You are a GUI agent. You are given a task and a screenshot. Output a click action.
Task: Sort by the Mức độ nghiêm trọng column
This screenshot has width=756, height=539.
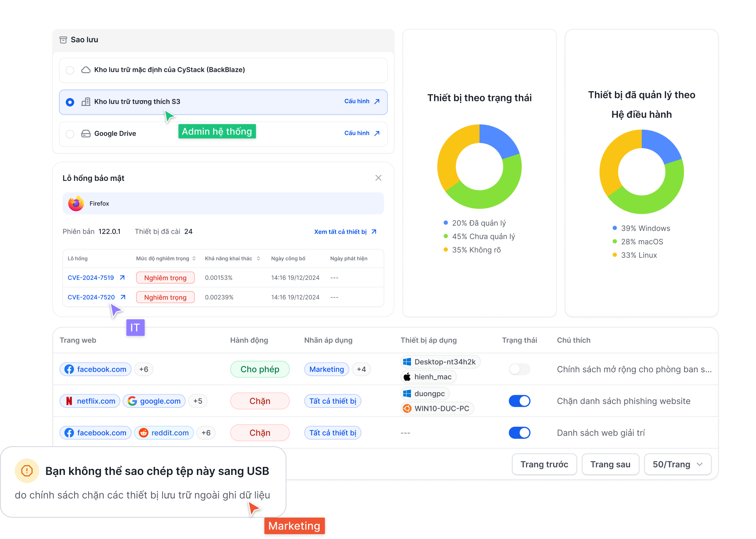point(194,259)
